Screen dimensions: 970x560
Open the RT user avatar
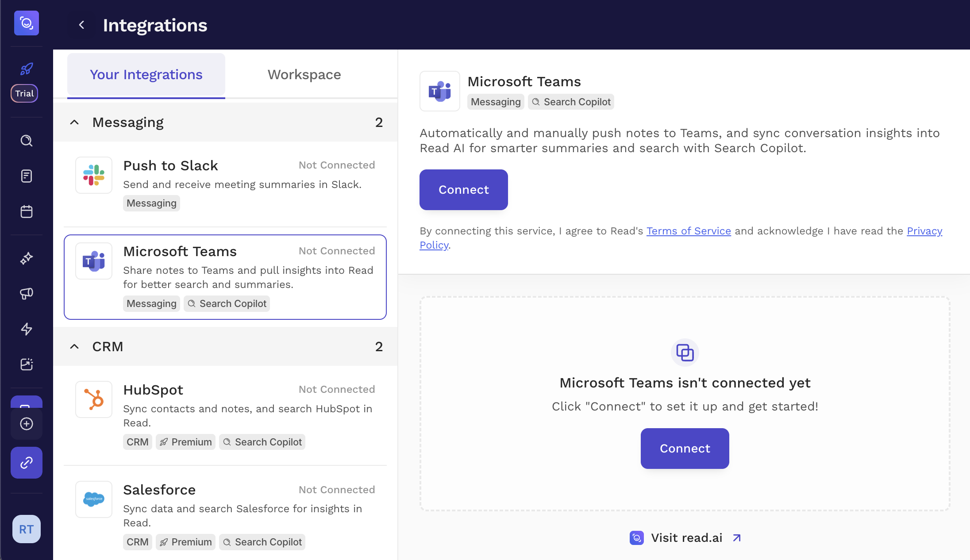[x=27, y=529]
